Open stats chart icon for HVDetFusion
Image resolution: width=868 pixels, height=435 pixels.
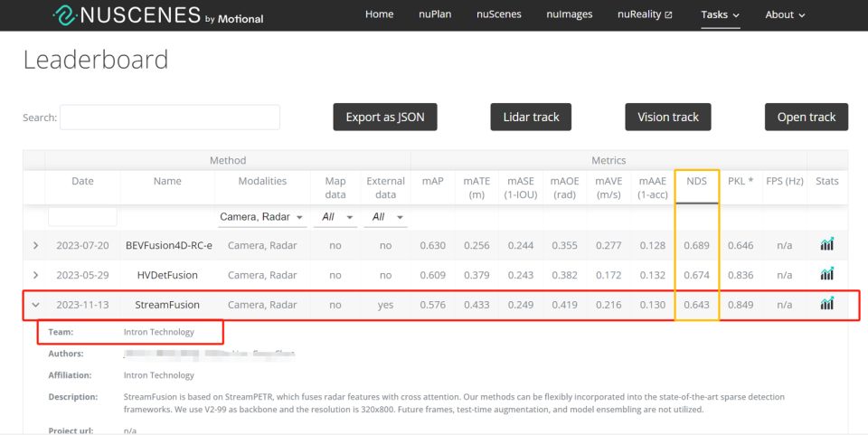[x=827, y=274]
